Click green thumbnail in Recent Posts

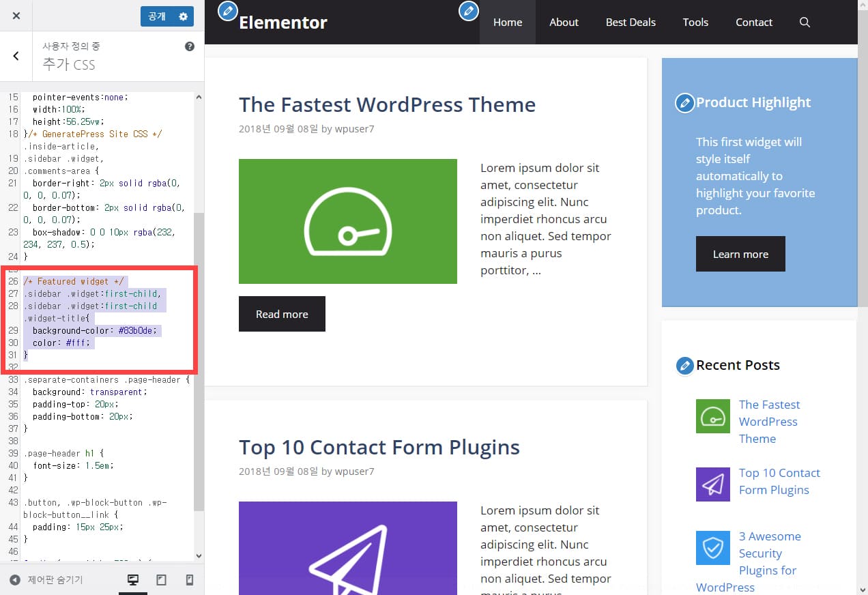712,416
